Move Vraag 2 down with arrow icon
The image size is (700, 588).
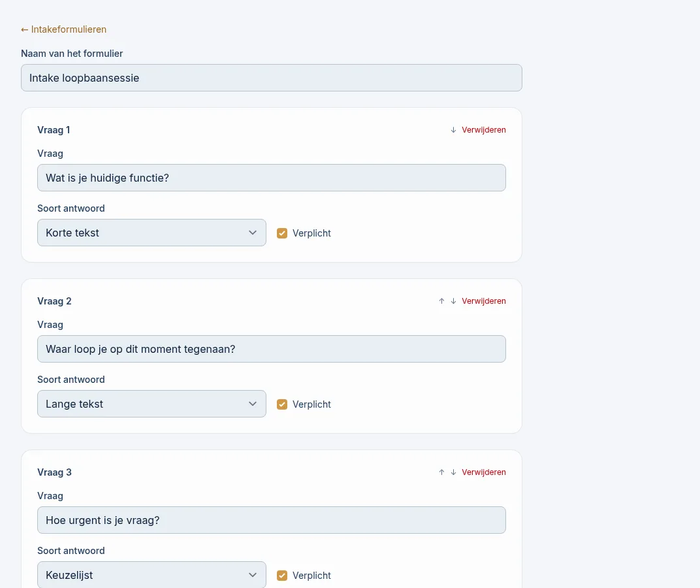453,301
